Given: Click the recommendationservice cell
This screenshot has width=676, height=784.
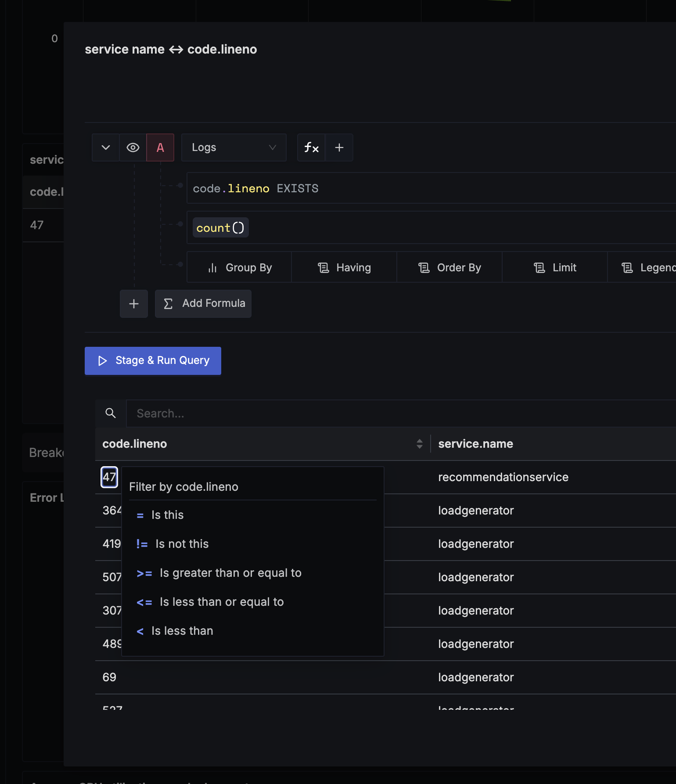Looking at the screenshot, I should (x=503, y=477).
